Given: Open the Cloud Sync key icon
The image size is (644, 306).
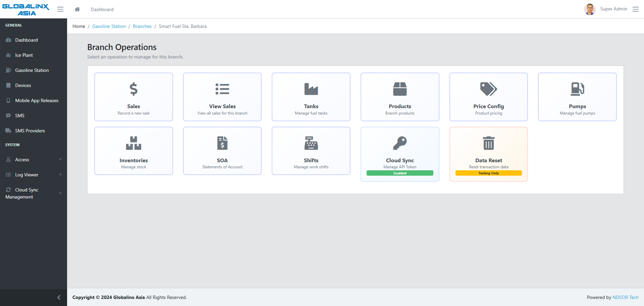Looking at the screenshot, I should (x=400, y=143).
